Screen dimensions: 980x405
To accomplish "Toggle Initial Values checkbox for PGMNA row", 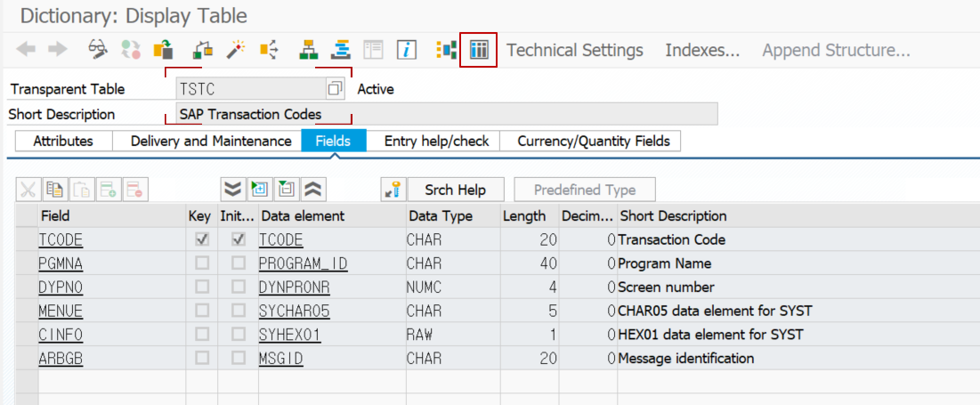I will pyautogui.click(x=239, y=263).
